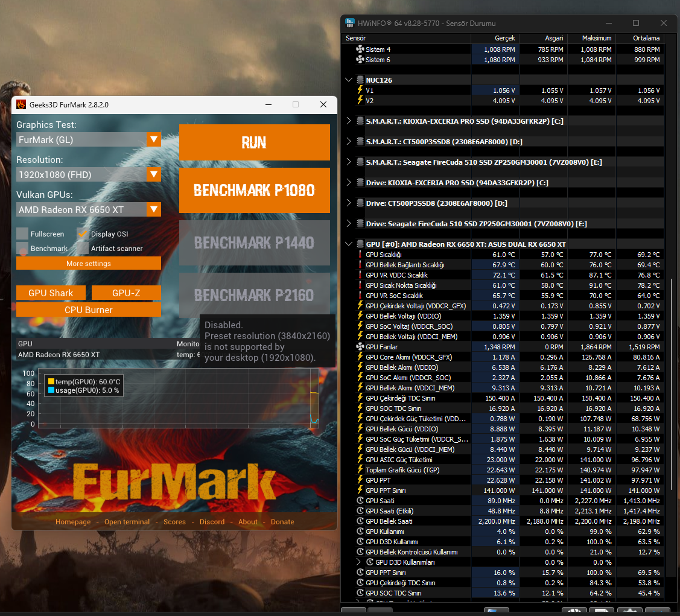
Task: Click the HWiNFO sensor list vertical scrollbar
Action: tap(672, 384)
